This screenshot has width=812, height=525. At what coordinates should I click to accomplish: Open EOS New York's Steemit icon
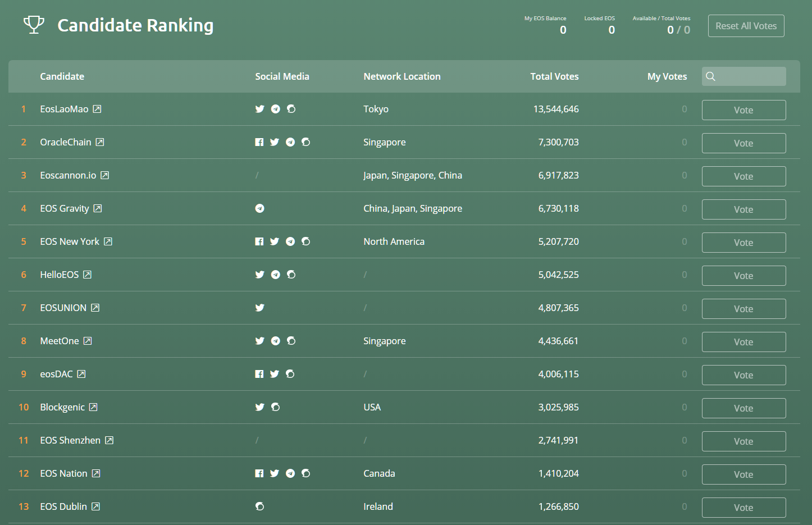coord(305,241)
